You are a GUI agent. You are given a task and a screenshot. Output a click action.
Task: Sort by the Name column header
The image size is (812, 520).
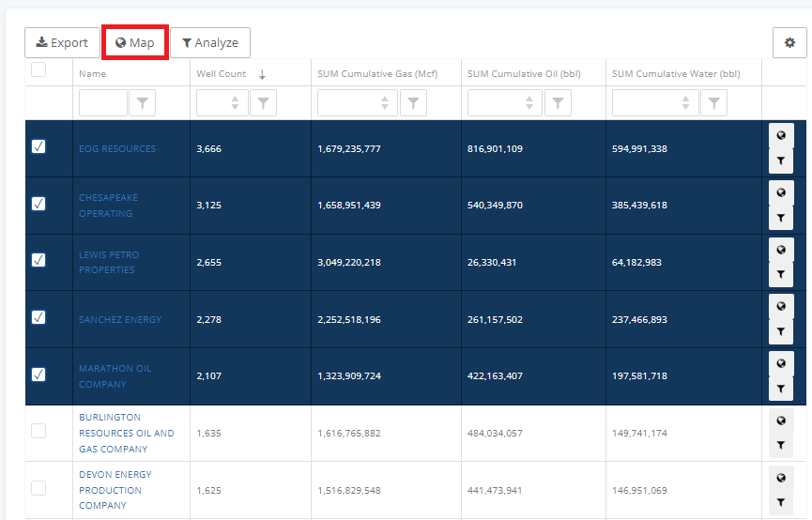pos(93,73)
